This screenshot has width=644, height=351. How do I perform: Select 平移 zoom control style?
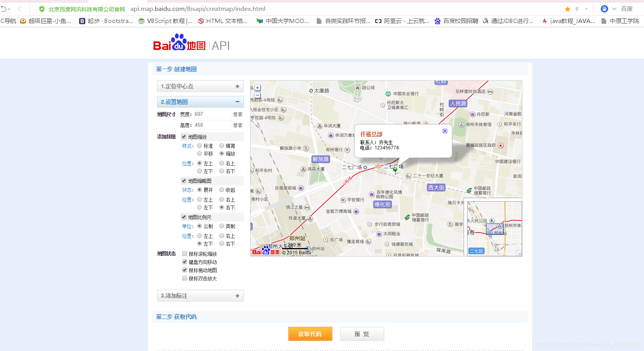(199, 153)
